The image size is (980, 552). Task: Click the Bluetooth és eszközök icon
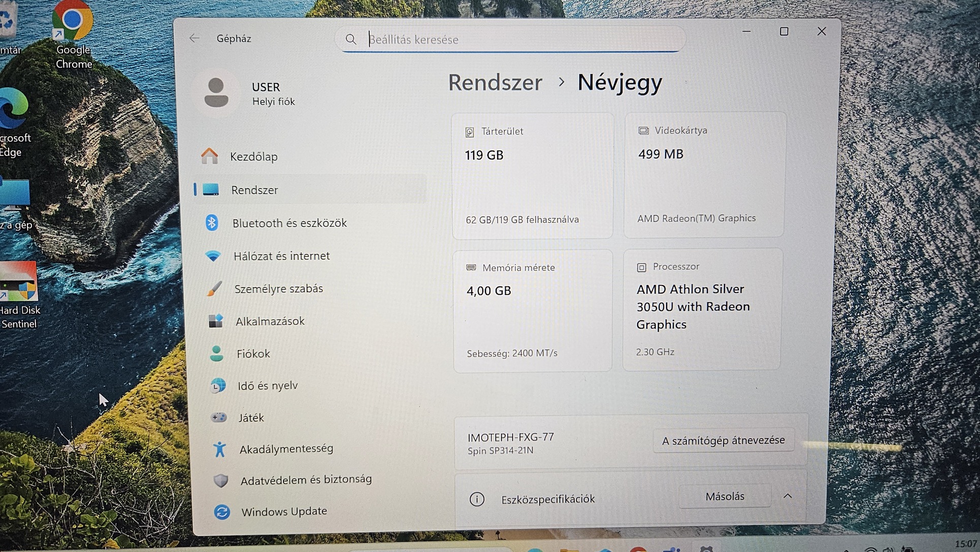coord(212,222)
